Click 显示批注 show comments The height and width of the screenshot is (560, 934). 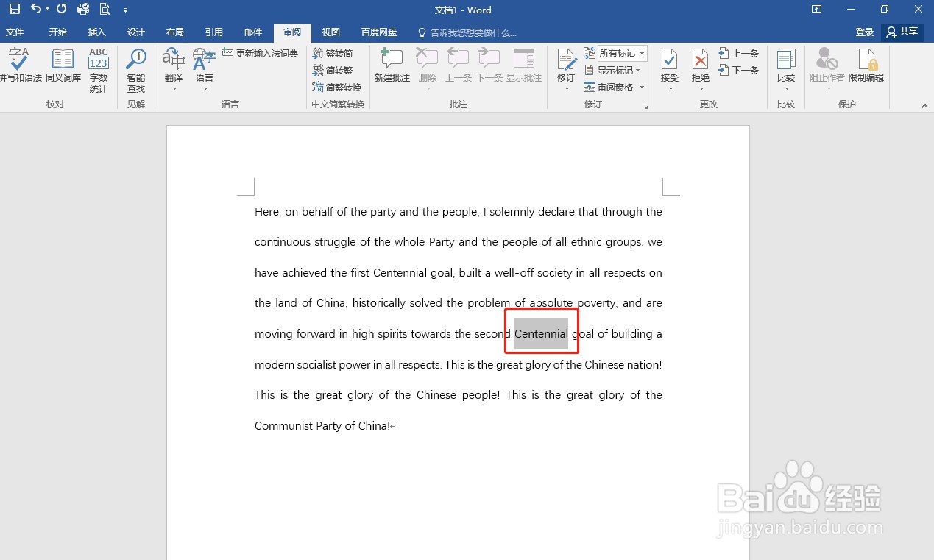pyautogui.click(x=524, y=65)
